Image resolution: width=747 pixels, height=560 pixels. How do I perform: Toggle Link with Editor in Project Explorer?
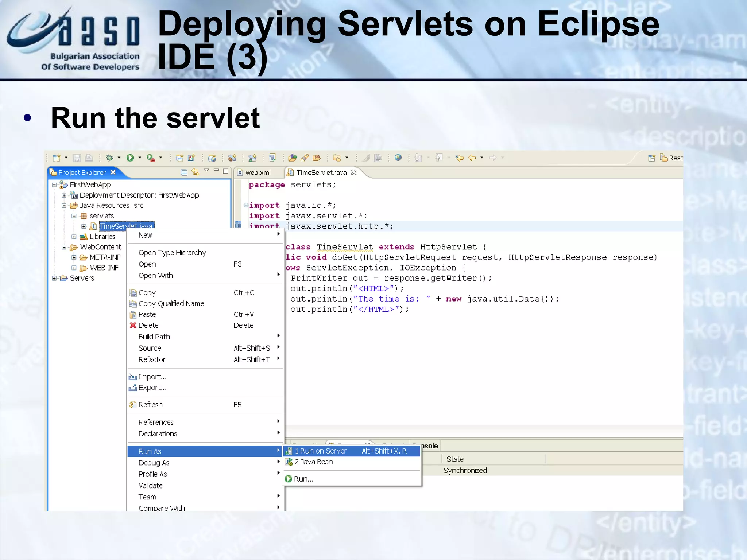[196, 172]
